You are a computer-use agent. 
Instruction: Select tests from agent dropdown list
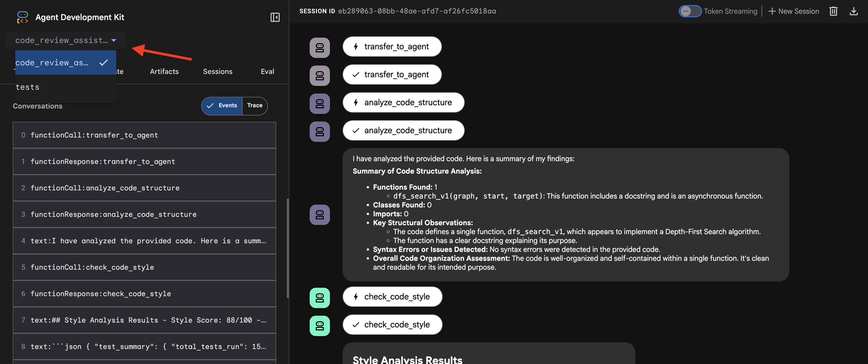28,87
